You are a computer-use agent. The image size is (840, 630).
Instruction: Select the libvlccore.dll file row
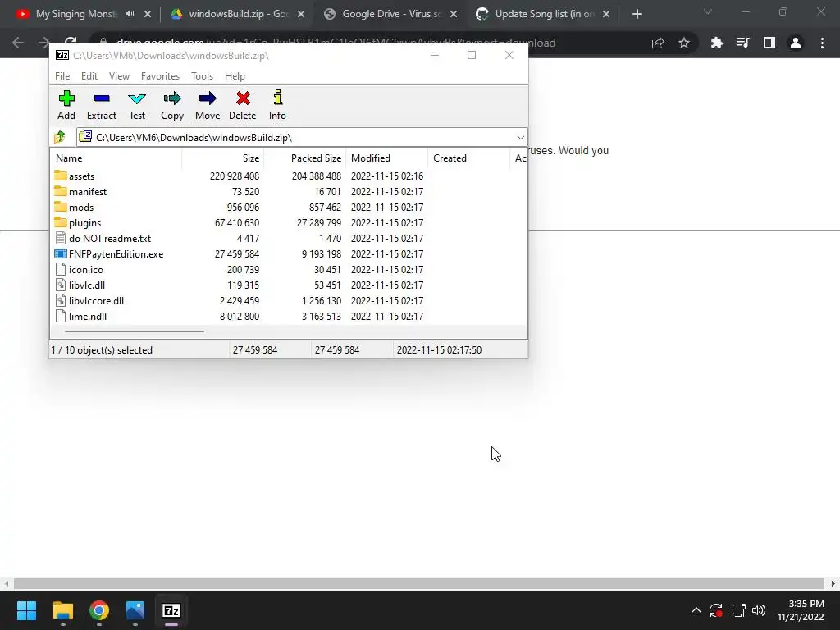click(290, 300)
